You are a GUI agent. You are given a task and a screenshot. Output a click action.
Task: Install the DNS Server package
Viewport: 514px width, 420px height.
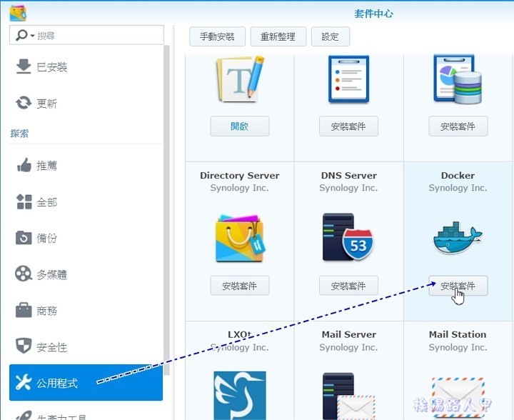coord(349,286)
